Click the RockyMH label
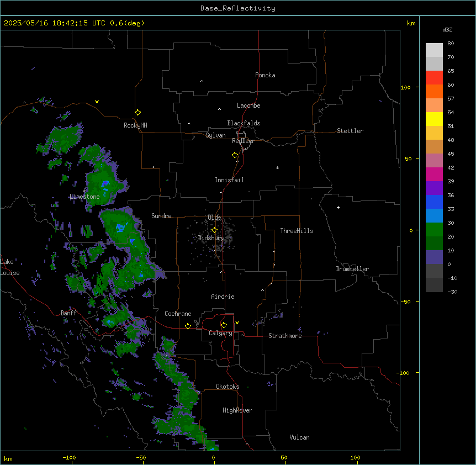Viewport: 476px width, 465px height. (135, 125)
